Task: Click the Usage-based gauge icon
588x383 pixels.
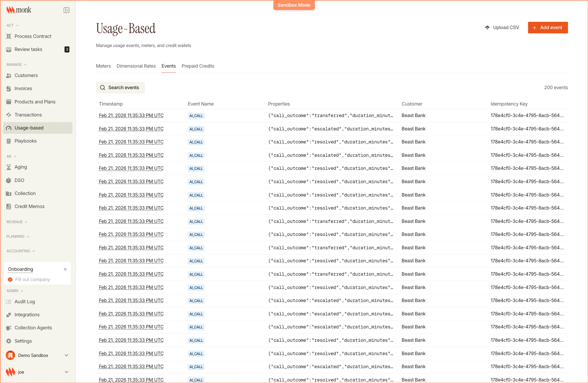Action: (x=9, y=128)
